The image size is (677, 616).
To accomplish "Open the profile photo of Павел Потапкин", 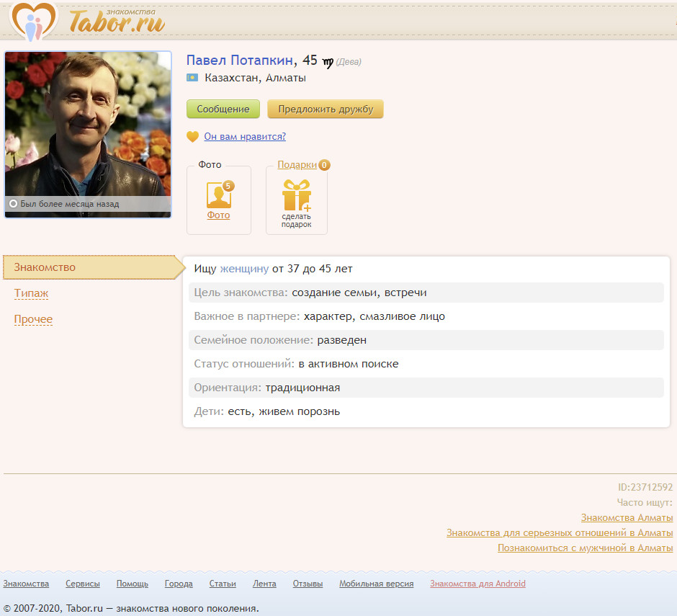I will click(x=88, y=134).
